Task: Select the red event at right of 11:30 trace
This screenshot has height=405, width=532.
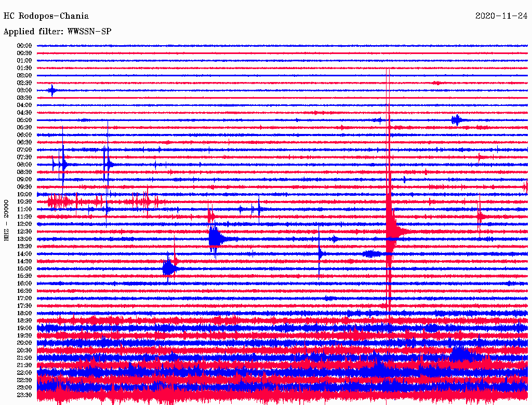Action: tap(480, 216)
